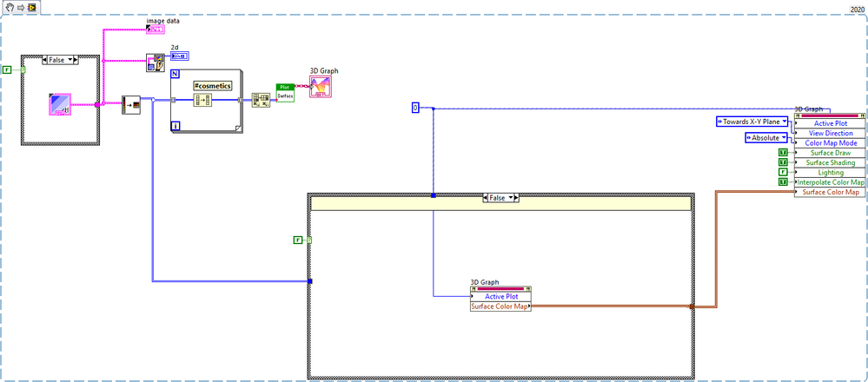
Task: Select the reverse array function under #cosmetics
Action: 202,100
